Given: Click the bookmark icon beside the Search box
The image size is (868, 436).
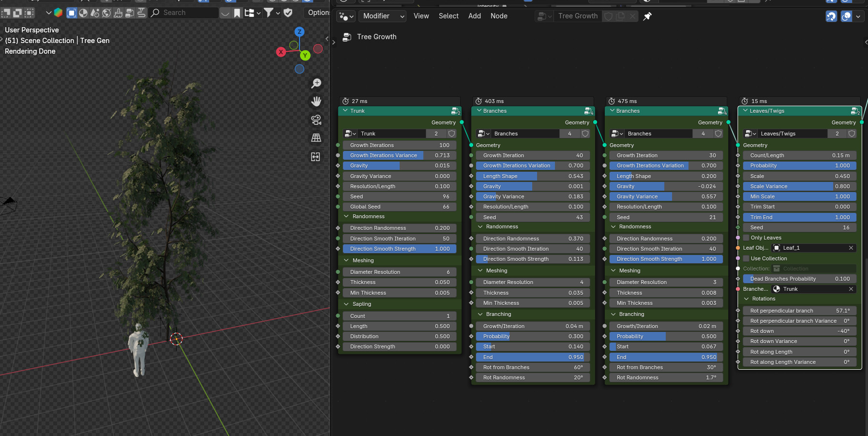Looking at the screenshot, I should click(x=237, y=13).
